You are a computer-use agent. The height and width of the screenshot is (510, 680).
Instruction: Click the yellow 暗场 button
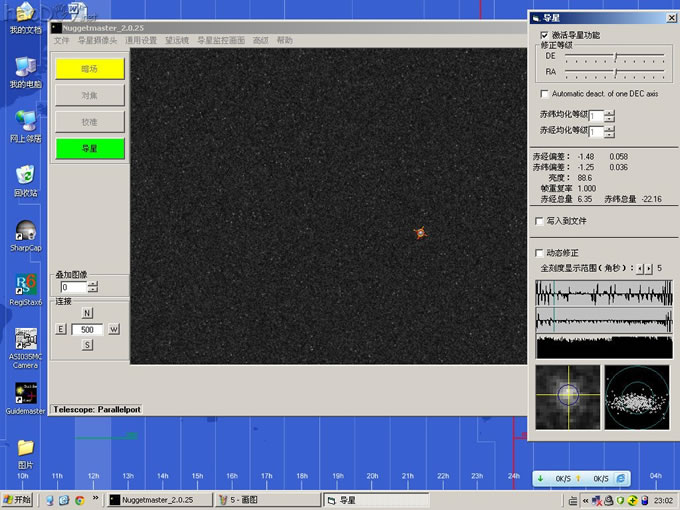tap(90, 69)
